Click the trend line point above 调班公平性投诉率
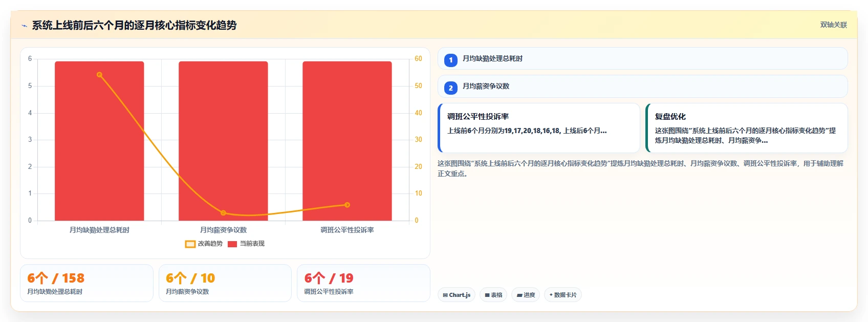The height and width of the screenshot is (322, 868). pyautogui.click(x=347, y=205)
